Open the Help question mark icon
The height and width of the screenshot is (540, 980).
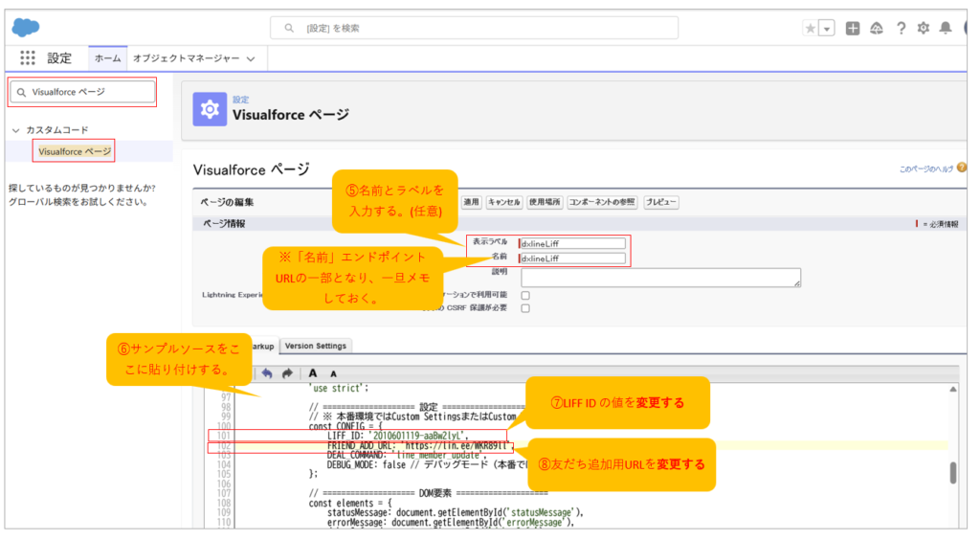click(x=901, y=28)
